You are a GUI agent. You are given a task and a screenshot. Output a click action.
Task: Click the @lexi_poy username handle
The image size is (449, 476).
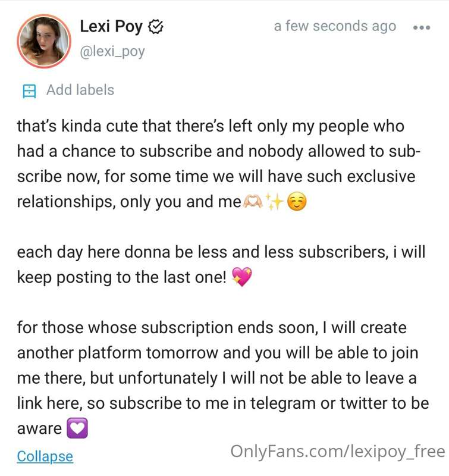click(x=112, y=52)
